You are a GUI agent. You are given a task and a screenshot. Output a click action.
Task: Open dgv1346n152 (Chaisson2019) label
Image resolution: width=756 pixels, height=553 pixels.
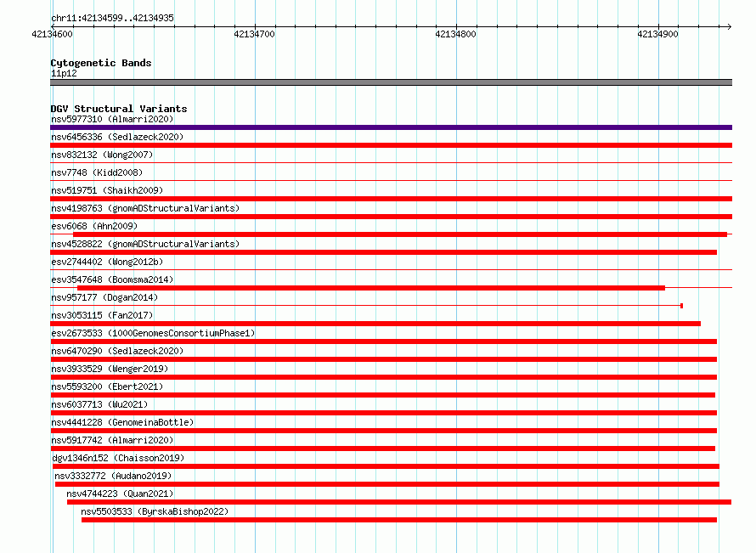118,458
